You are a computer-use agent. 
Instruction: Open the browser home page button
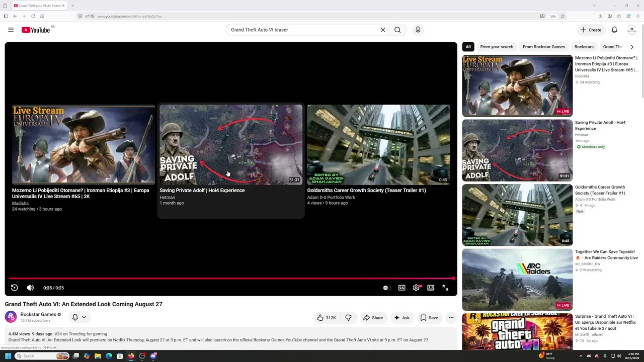tap(42, 16)
